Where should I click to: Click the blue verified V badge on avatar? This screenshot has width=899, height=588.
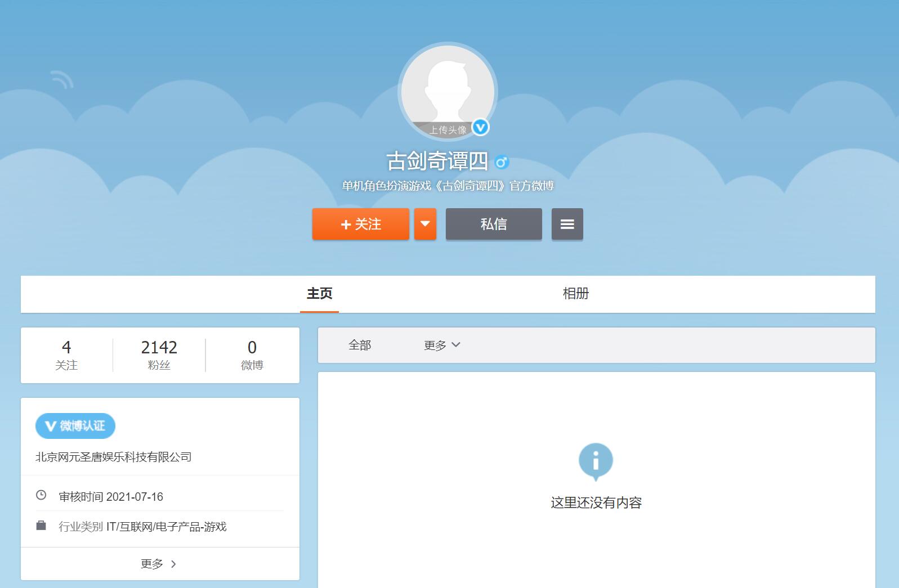[480, 128]
